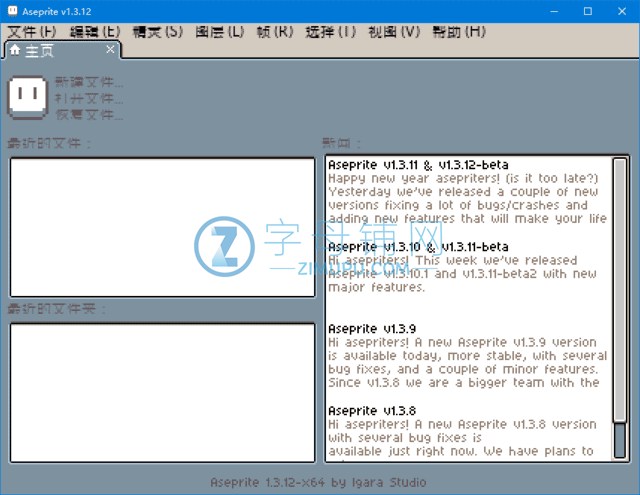Click inside the recent folders list box
Screen dimensions: 640x495
coord(162,393)
